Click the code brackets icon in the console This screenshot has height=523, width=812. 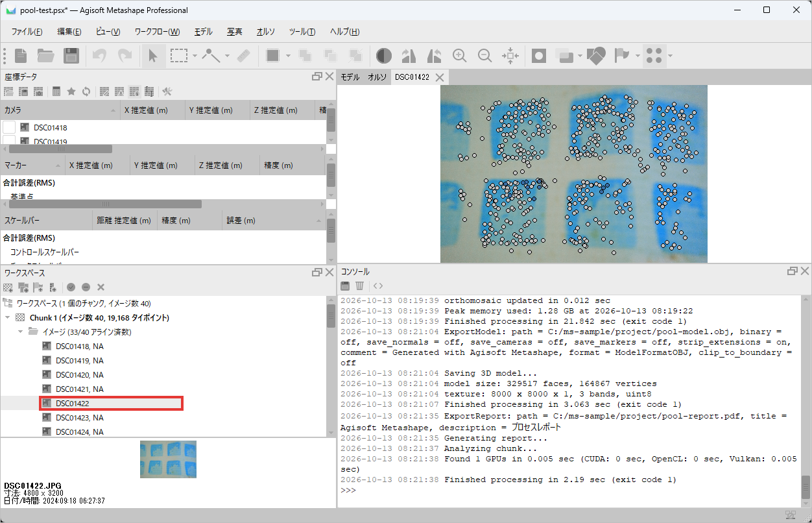tap(378, 286)
